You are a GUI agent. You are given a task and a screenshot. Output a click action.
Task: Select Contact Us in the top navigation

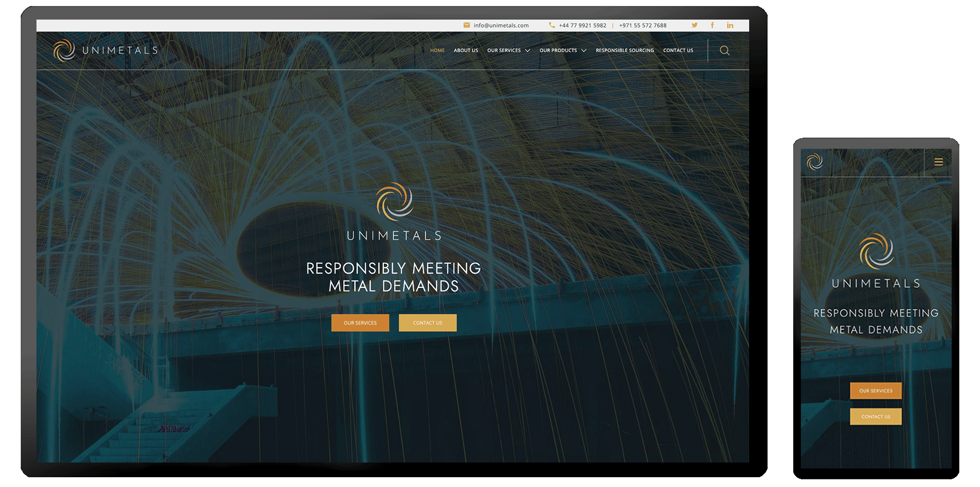678,51
